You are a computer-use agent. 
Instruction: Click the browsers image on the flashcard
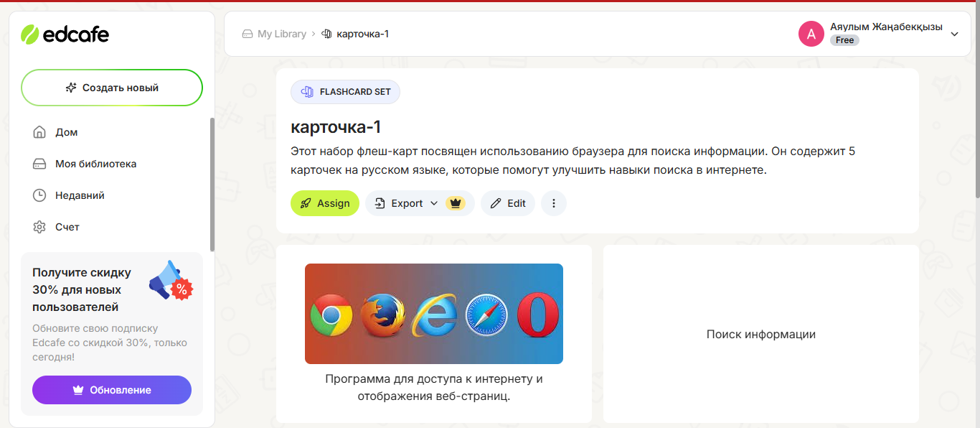tap(434, 314)
